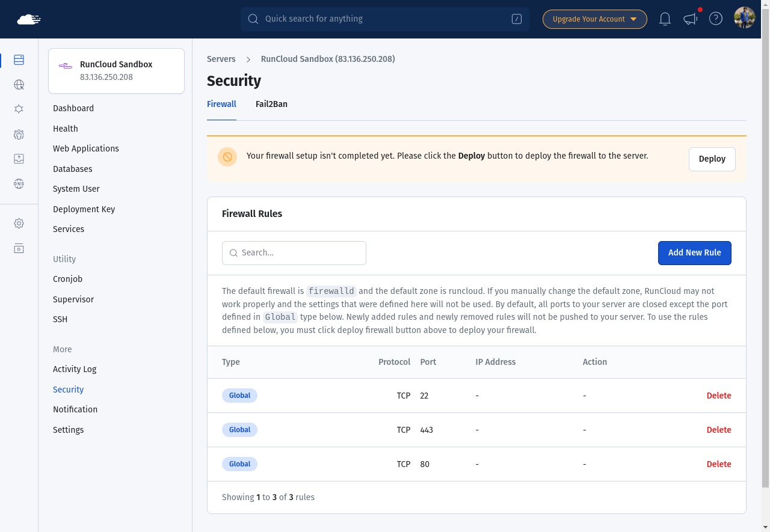Open Activity Log in the sidebar menu
Viewport: 770px width, 532px height.
click(x=75, y=369)
